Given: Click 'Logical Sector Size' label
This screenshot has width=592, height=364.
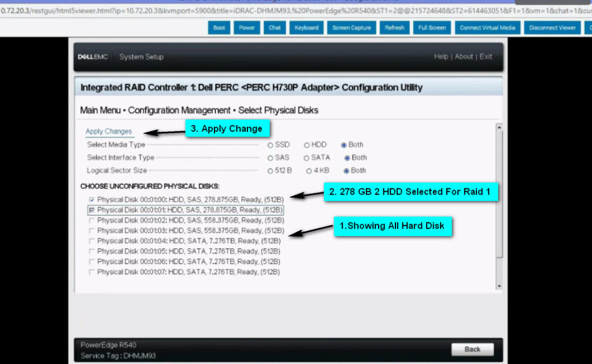Looking at the screenshot, I should [117, 170].
